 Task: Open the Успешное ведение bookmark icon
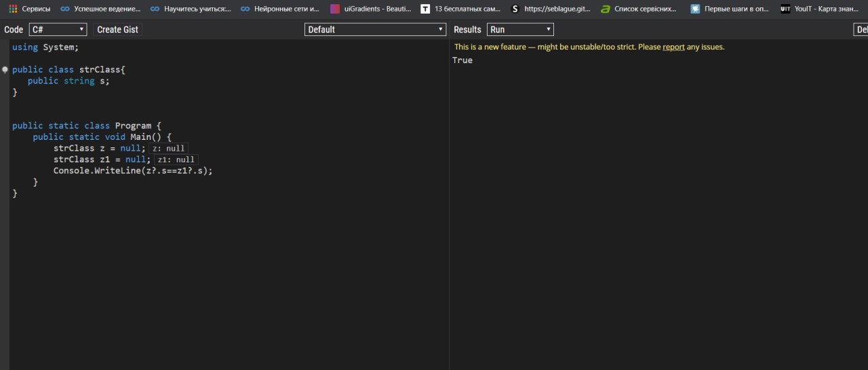(x=64, y=9)
